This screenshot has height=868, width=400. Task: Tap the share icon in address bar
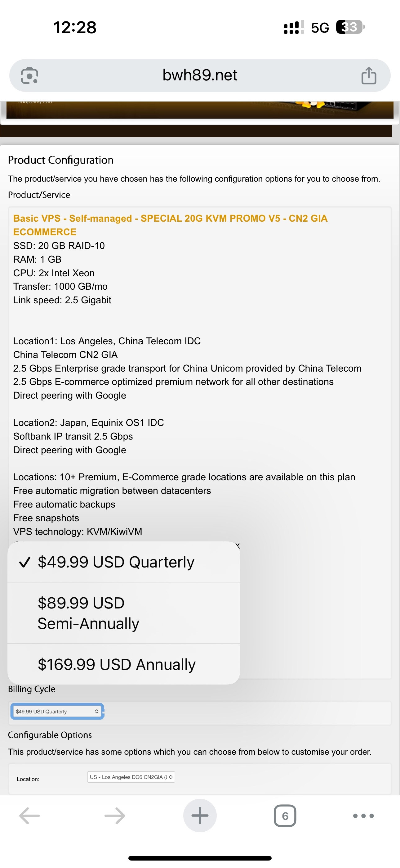(369, 75)
